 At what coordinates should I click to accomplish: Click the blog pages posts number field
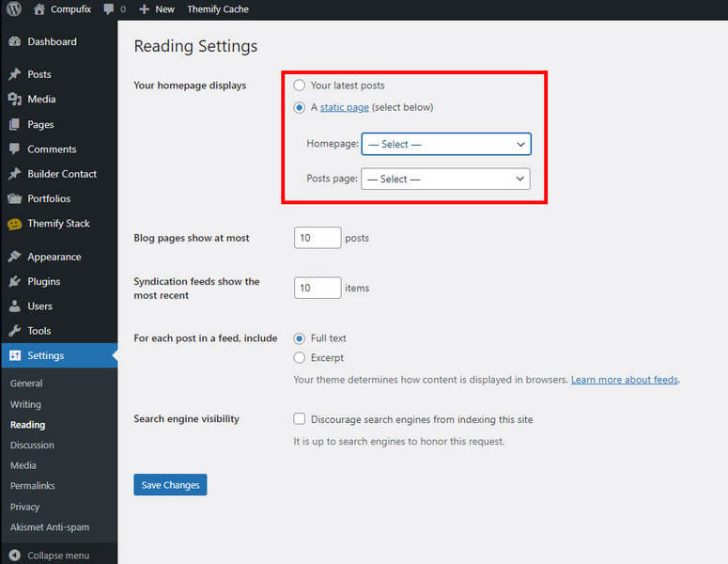(x=318, y=238)
